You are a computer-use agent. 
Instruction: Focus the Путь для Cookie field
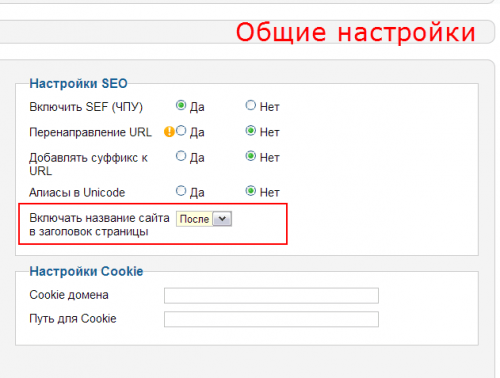point(271,319)
